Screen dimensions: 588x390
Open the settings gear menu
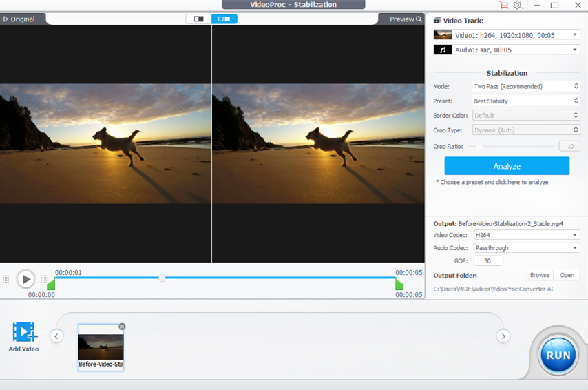pos(518,6)
